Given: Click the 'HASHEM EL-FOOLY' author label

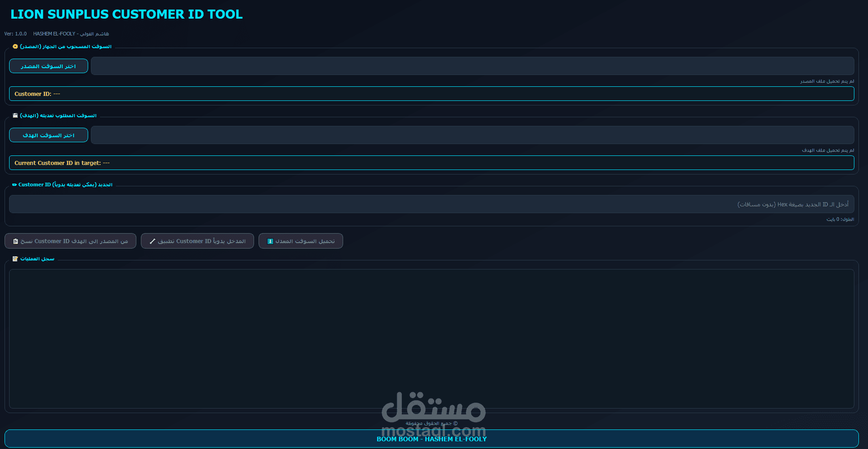Looking at the screenshot, I should point(54,34).
